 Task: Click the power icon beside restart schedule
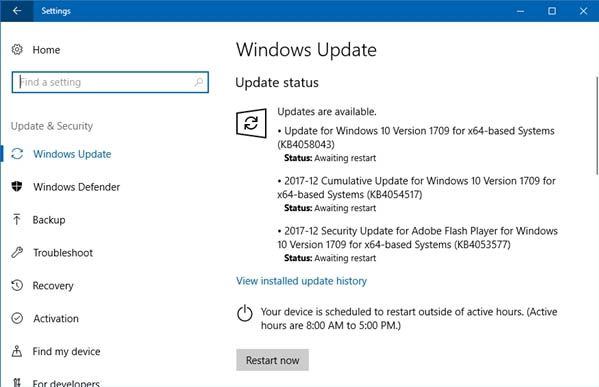tap(244, 313)
